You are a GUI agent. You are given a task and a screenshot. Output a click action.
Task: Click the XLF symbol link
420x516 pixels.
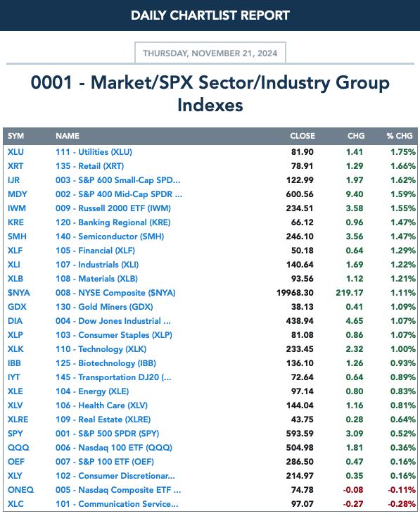tap(15, 251)
